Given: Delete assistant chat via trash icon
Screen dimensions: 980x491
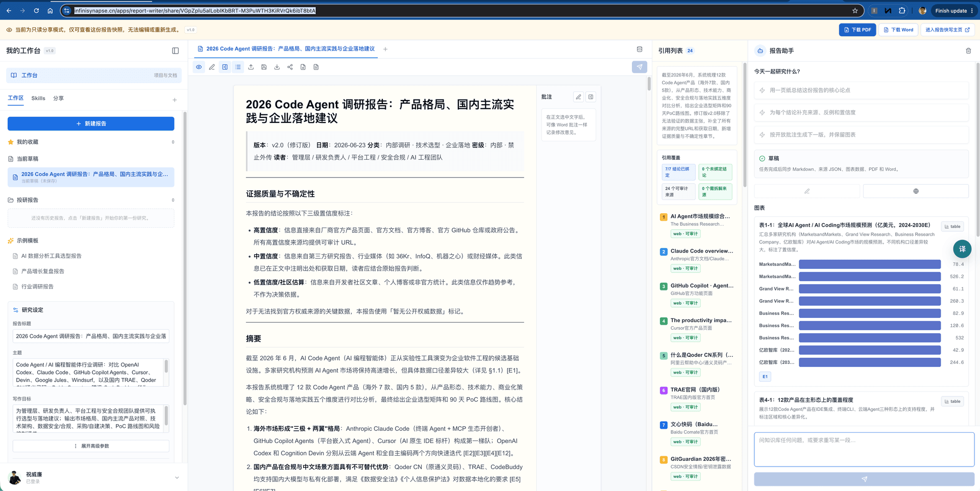Looking at the screenshot, I should [x=968, y=51].
